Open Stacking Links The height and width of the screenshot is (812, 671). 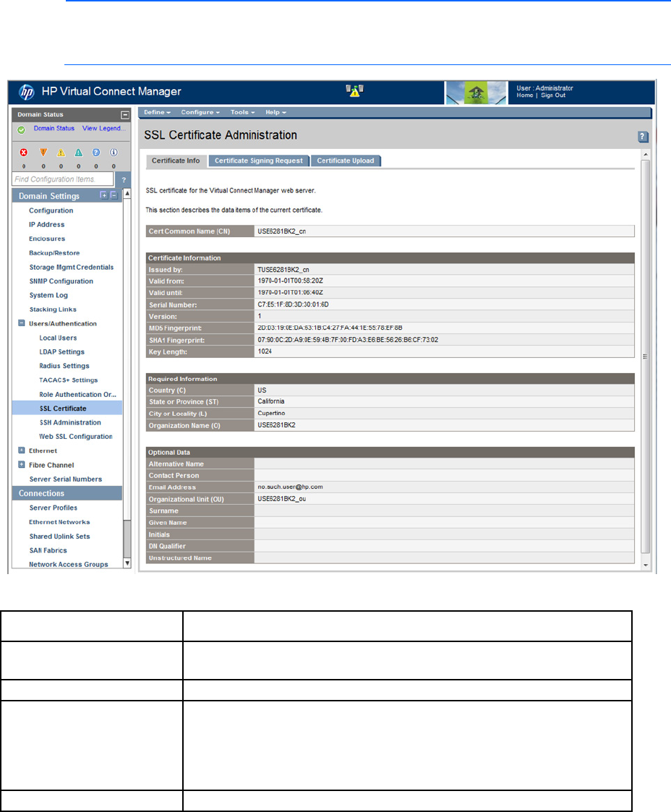tap(53, 309)
